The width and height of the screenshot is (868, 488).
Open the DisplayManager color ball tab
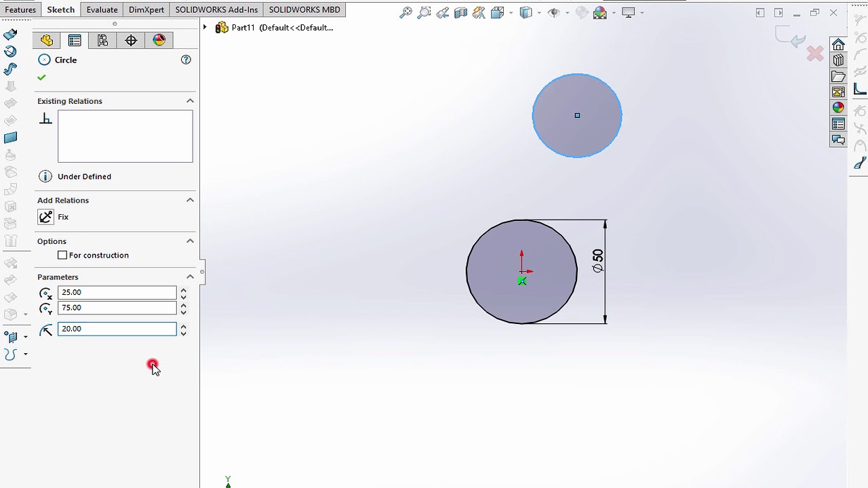pos(159,41)
